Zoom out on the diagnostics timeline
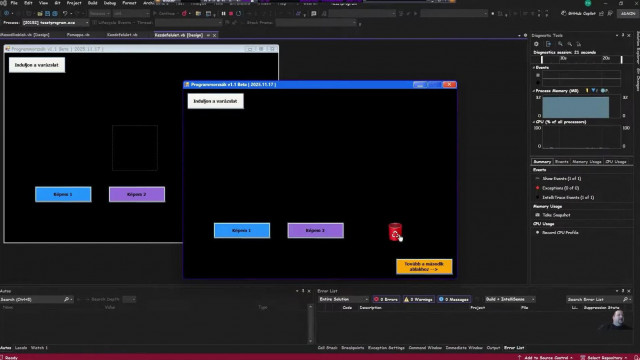This screenshot has height=360, width=640. (x=569, y=44)
